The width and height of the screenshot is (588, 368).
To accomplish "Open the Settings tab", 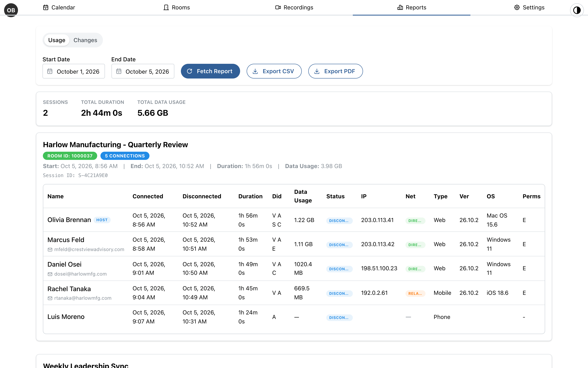I will point(529,8).
